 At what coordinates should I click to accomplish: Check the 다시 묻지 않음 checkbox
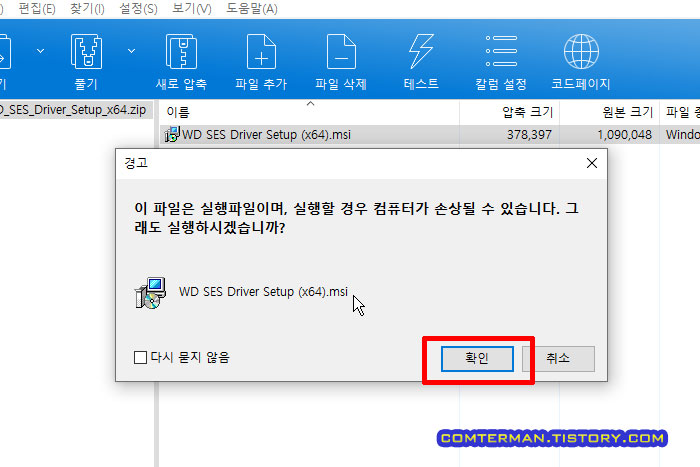tap(141, 357)
